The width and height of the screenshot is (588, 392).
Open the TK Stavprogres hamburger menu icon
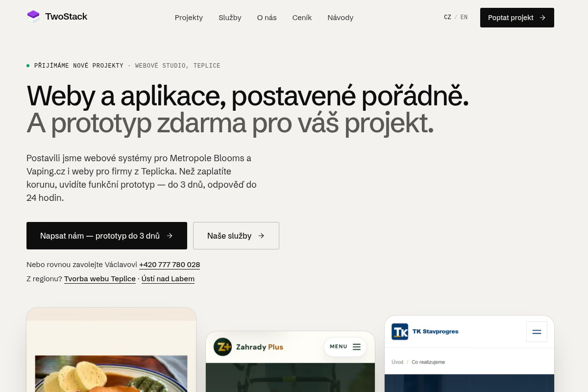(x=537, y=332)
